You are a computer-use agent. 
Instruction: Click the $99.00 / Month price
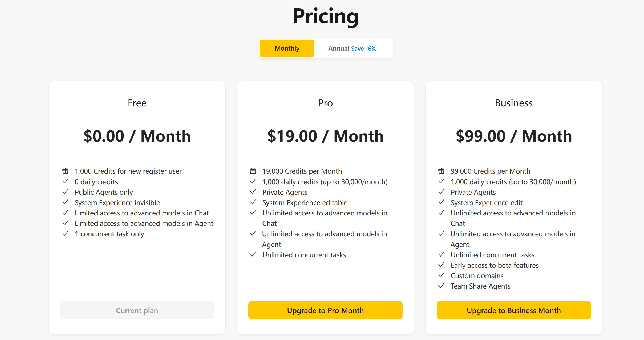point(514,136)
